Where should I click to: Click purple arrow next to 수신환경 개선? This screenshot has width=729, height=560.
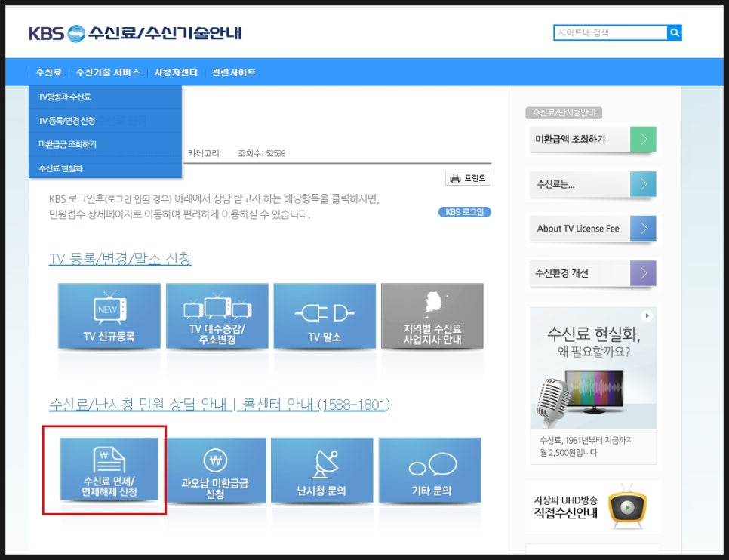click(x=643, y=273)
